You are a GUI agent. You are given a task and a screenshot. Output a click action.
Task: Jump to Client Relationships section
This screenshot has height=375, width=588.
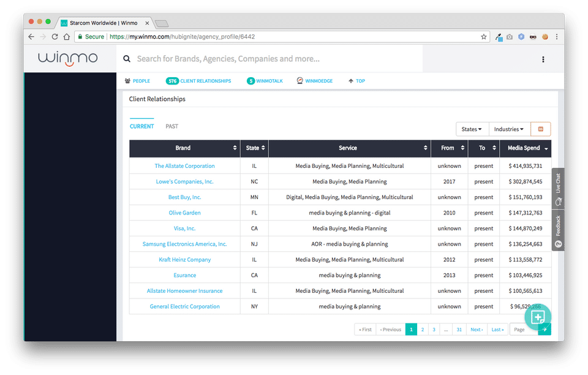pos(198,81)
